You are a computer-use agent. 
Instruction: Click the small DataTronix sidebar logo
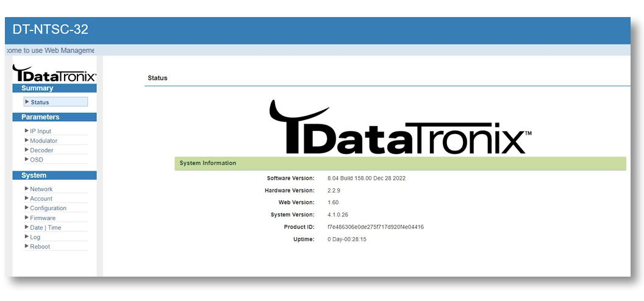click(54, 73)
